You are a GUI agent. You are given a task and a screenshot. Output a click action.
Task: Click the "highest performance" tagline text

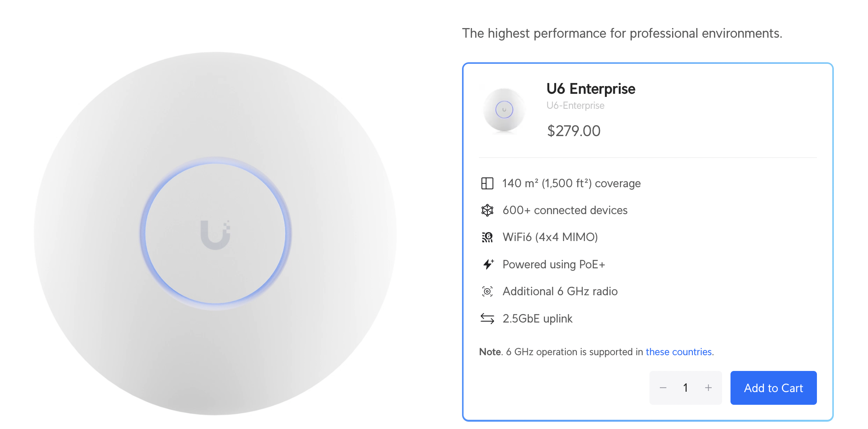pyautogui.click(x=622, y=33)
